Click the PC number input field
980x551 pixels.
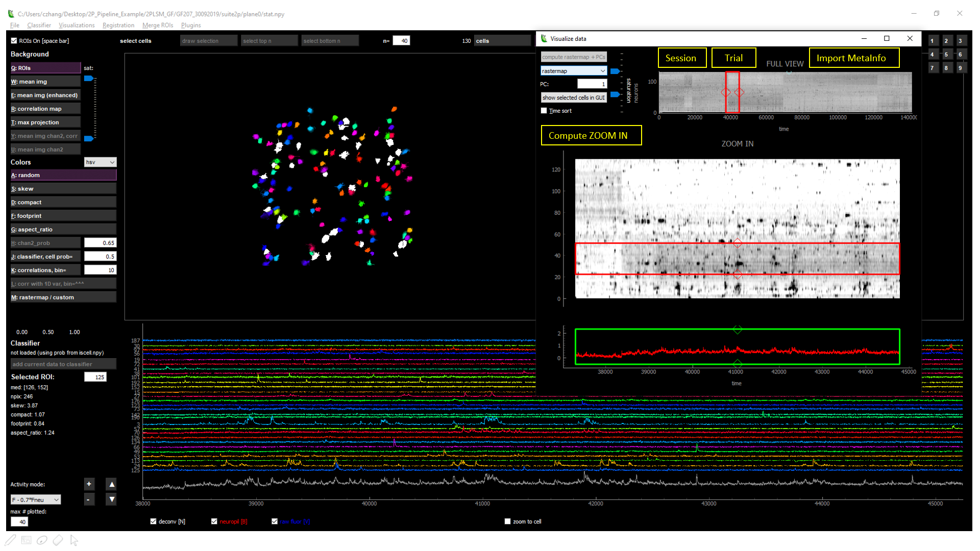tap(592, 84)
